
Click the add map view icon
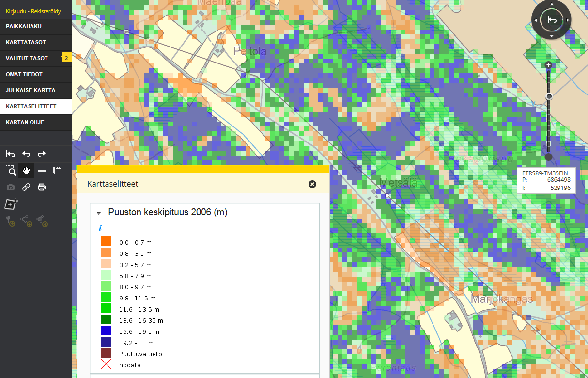coord(11,204)
